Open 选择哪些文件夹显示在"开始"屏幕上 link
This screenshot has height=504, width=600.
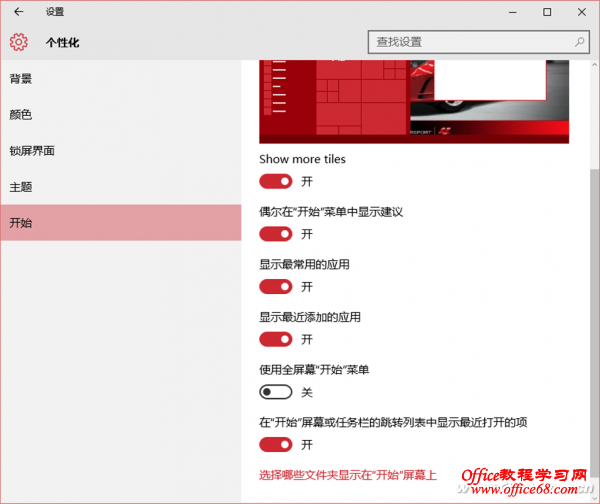coord(347,475)
